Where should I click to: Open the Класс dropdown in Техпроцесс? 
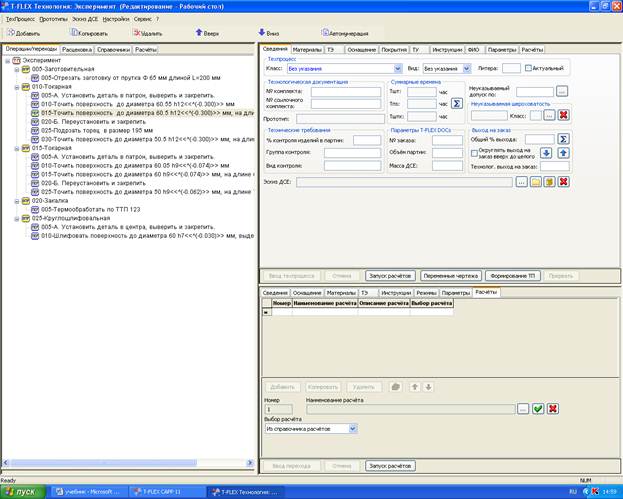[x=395, y=68]
